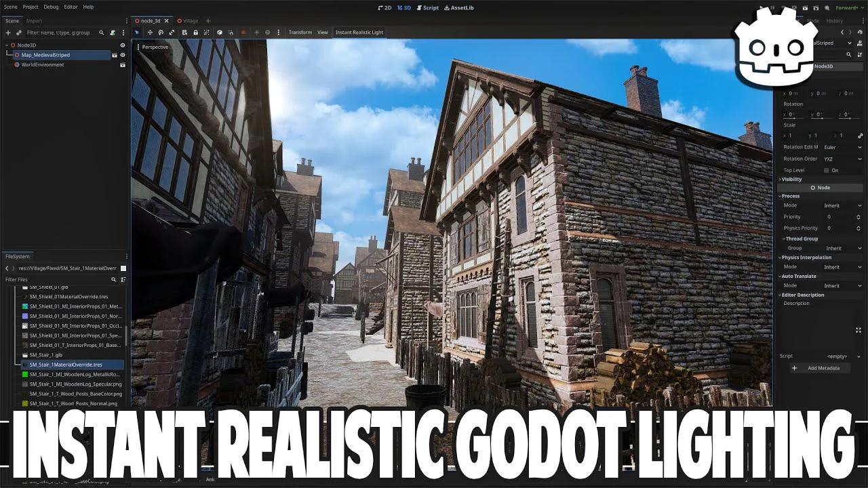
Task: Select the Scale tool in the 3D toolbar
Action: 172,32
